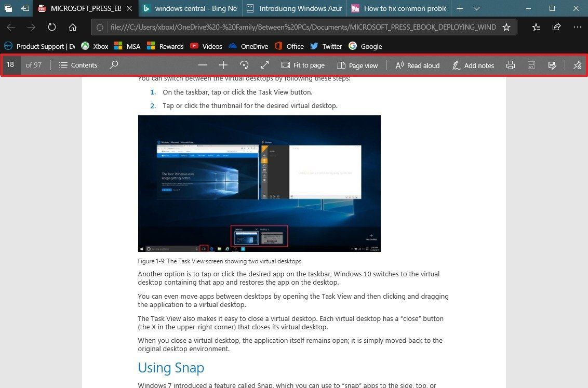Open the Introducing Windows Azure tab
The image size is (588, 388).
[x=294, y=8]
